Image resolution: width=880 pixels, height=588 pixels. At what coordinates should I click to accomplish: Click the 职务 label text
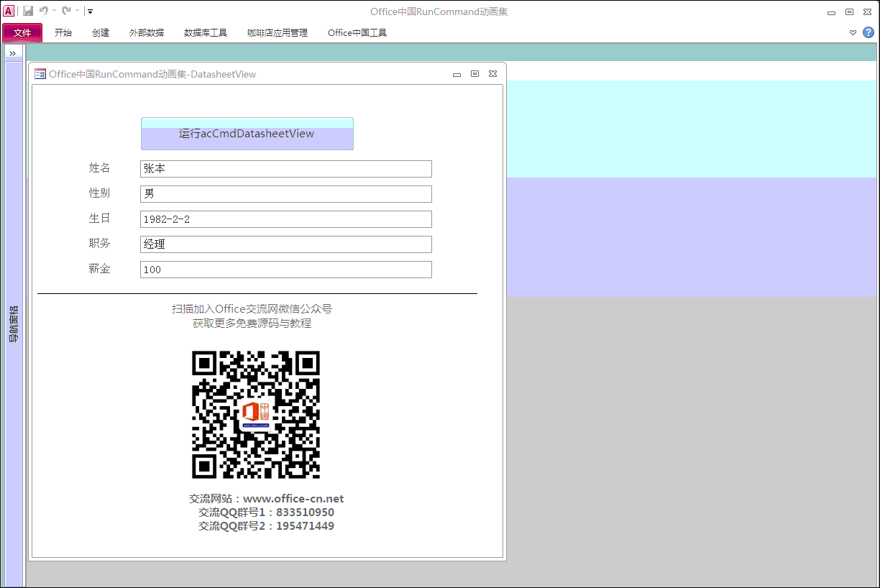pyautogui.click(x=100, y=244)
